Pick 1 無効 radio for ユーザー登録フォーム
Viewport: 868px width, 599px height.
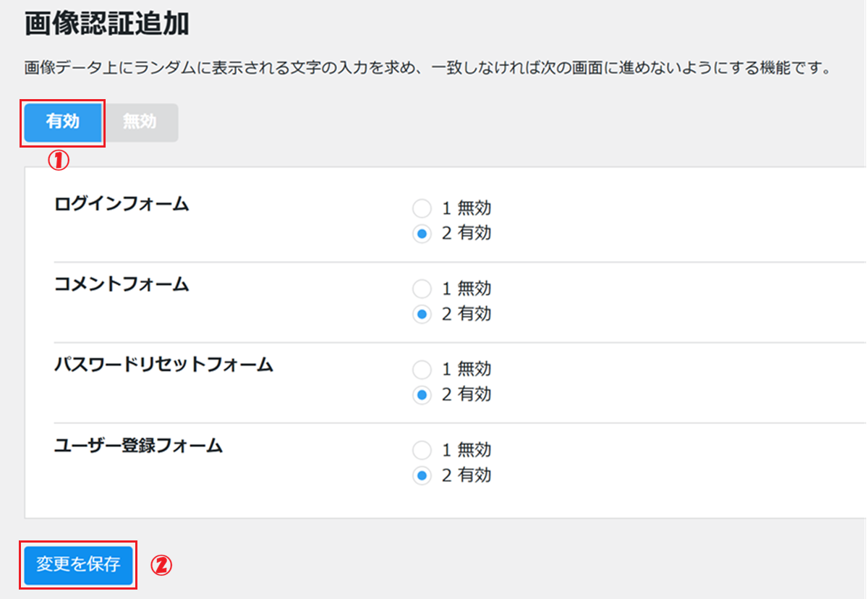point(421,451)
